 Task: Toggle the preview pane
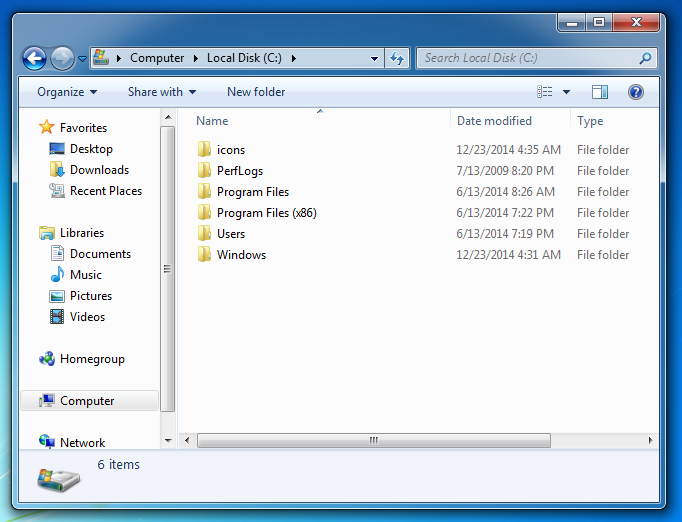600,92
